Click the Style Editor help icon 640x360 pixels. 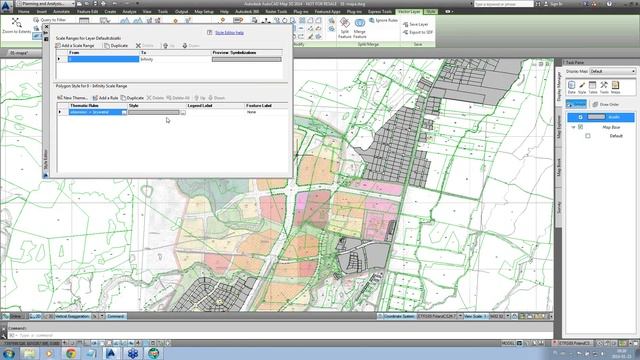[210, 32]
